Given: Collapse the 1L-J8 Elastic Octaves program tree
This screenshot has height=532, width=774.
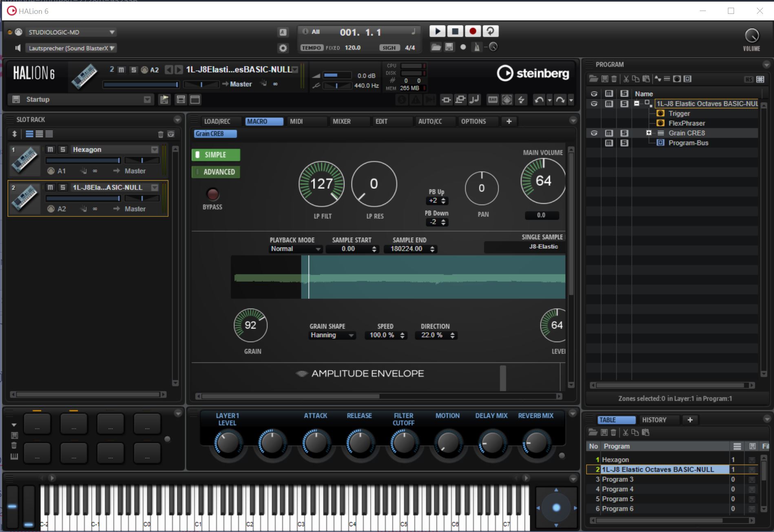Looking at the screenshot, I should coord(637,104).
